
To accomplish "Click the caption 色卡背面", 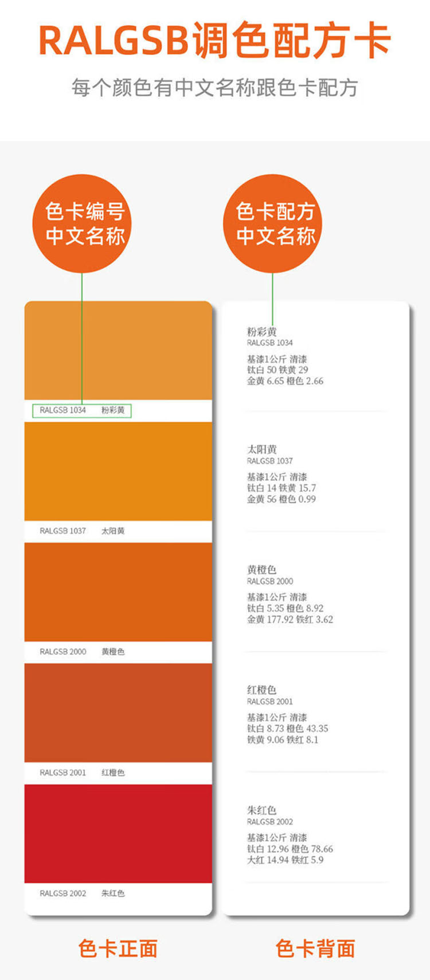I will point(315,948).
